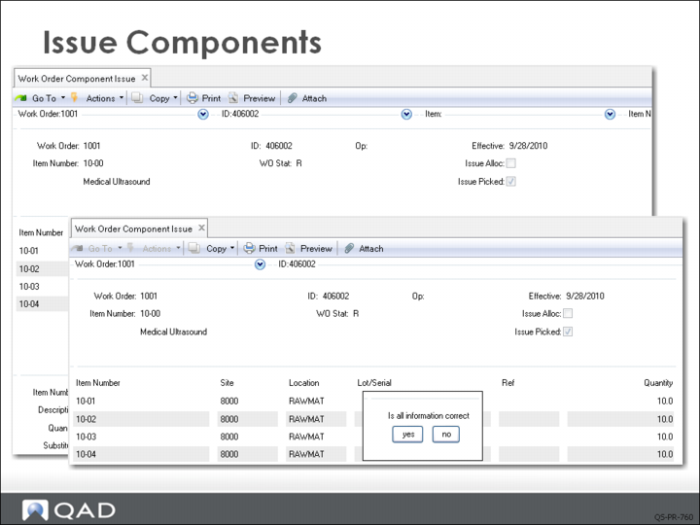Click the Copy icon in front window toolbar
The image size is (700, 525).
pyautogui.click(x=194, y=248)
